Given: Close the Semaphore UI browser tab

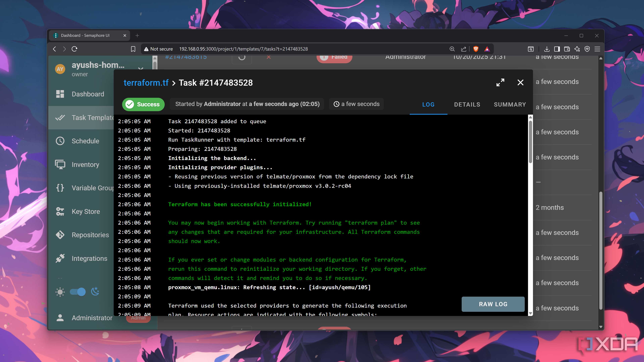Looking at the screenshot, I should tap(125, 36).
